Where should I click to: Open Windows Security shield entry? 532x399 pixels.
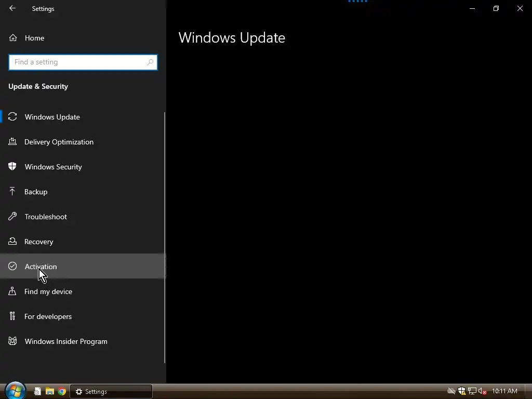[x=83, y=167]
